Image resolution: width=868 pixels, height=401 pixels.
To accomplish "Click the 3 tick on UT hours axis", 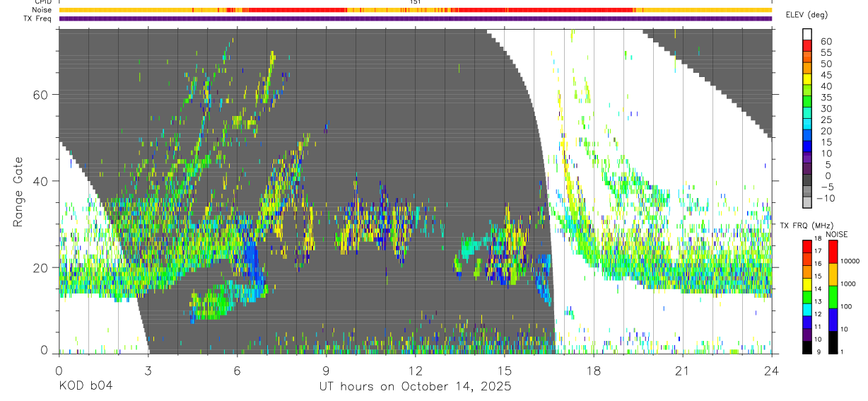I will point(148,371).
